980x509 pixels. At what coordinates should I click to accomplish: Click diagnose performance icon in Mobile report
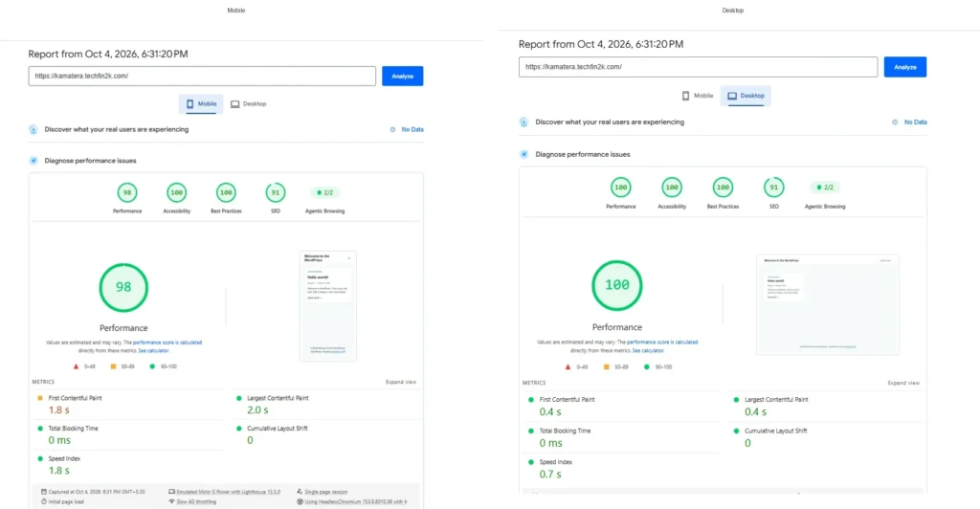(x=33, y=161)
